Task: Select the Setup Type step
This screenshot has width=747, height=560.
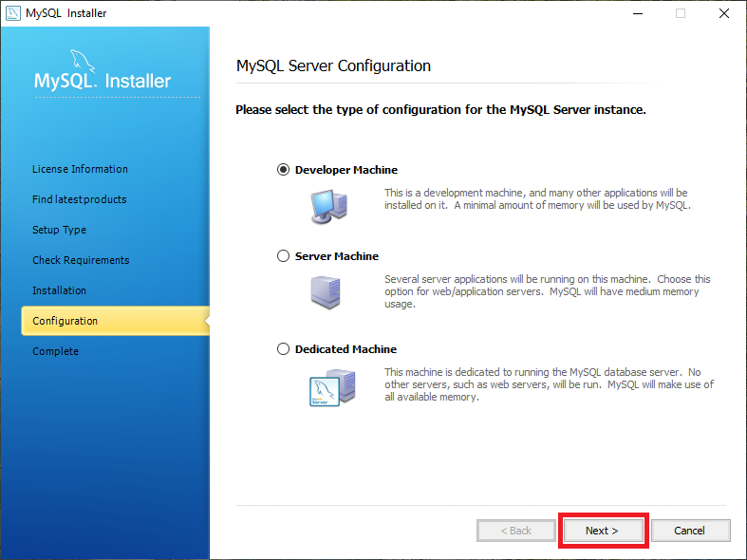Action: coord(59,230)
